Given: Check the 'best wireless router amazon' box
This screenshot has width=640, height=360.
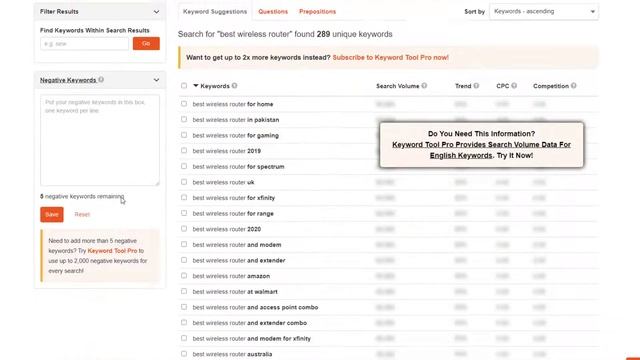Looking at the screenshot, I should pos(184,276).
